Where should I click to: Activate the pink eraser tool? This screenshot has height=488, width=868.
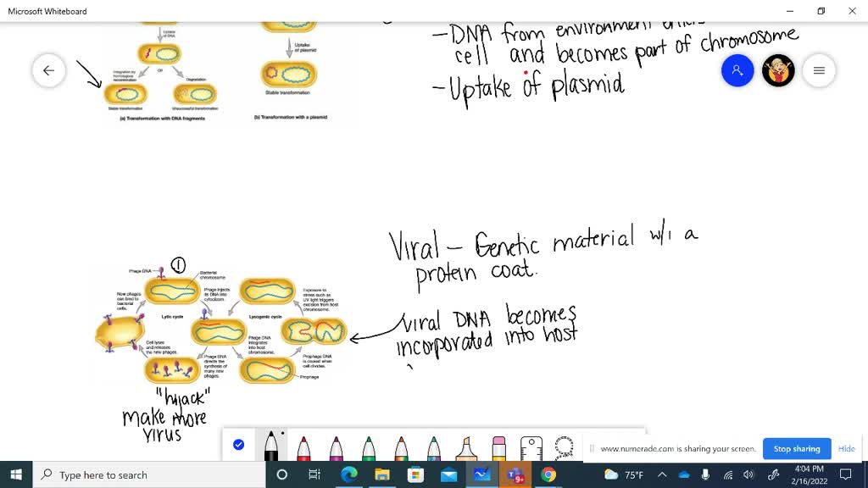click(498, 448)
